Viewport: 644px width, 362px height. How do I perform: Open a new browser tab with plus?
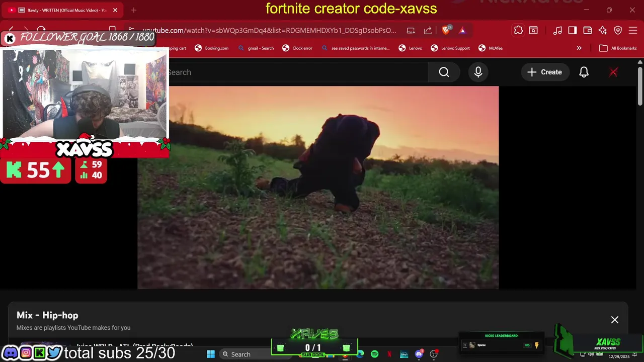(x=134, y=10)
